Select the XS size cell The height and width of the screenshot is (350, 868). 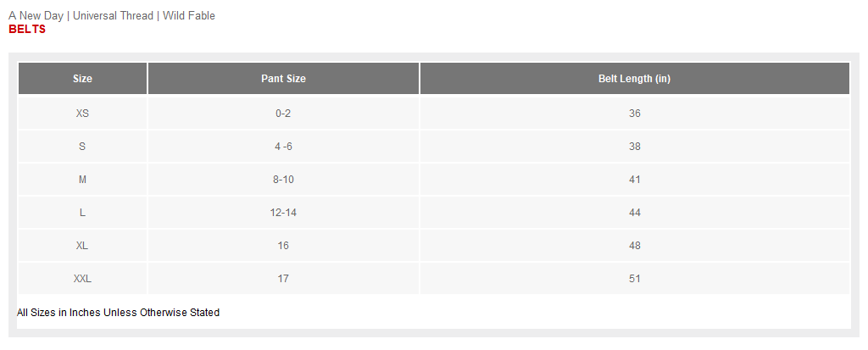pyautogui.click(x=82, y=114)
